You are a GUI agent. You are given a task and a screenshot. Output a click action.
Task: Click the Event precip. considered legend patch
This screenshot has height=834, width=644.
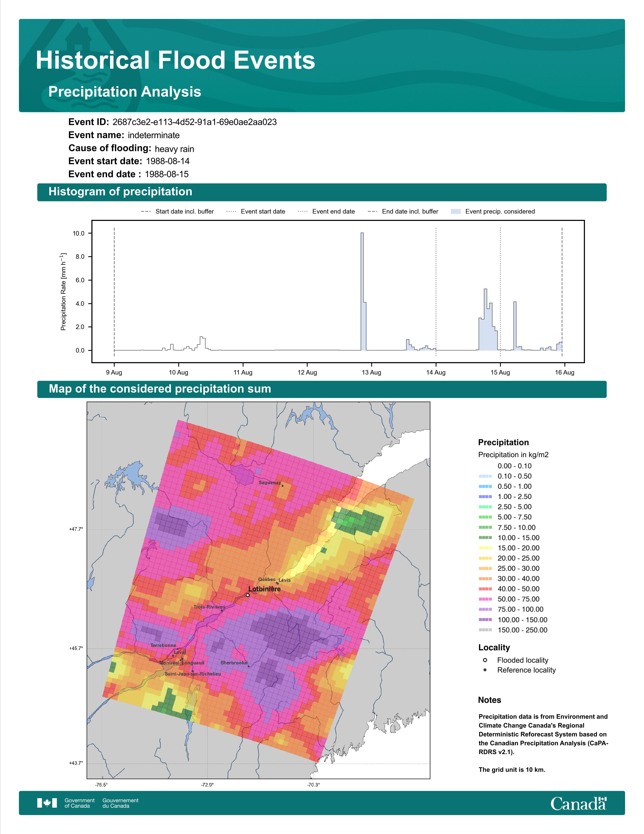click(456, 212)
